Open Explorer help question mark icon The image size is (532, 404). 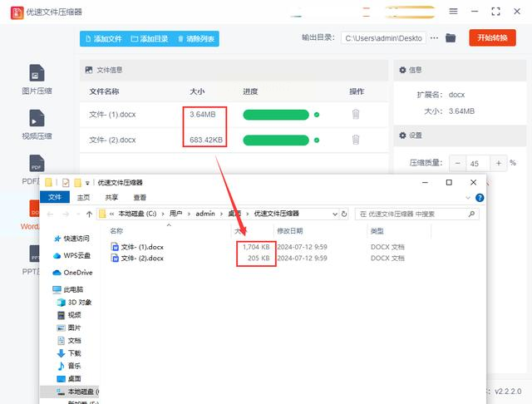pos(480,197)
